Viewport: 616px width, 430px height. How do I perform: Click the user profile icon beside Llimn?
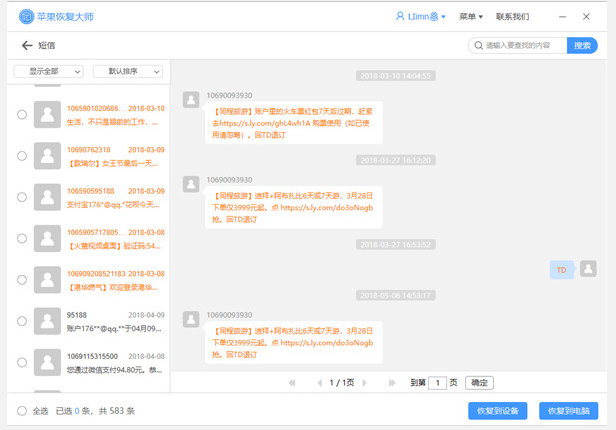coord(400,17)
